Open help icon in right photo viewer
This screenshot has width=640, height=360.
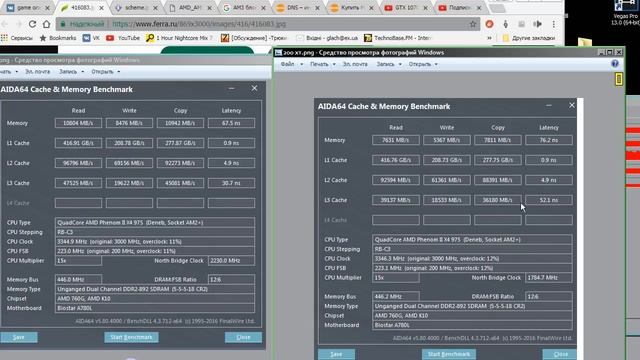pos(615,64)
